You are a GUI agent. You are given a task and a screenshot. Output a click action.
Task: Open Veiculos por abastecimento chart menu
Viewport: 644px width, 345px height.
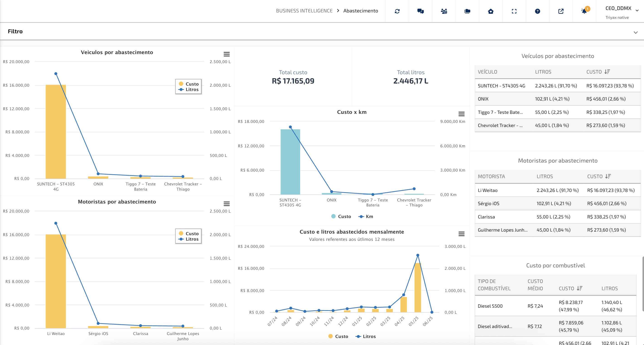[x=227, y=54]
